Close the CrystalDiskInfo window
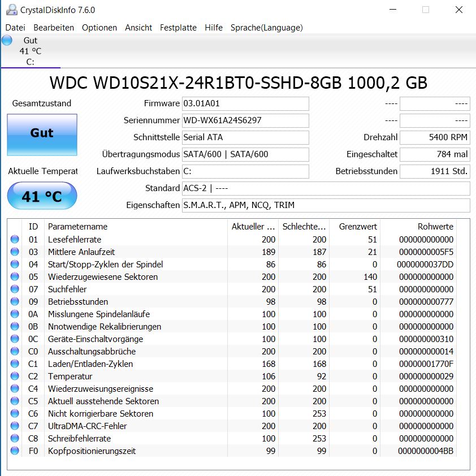Screen dimensions: 476x476 (459, 10)
